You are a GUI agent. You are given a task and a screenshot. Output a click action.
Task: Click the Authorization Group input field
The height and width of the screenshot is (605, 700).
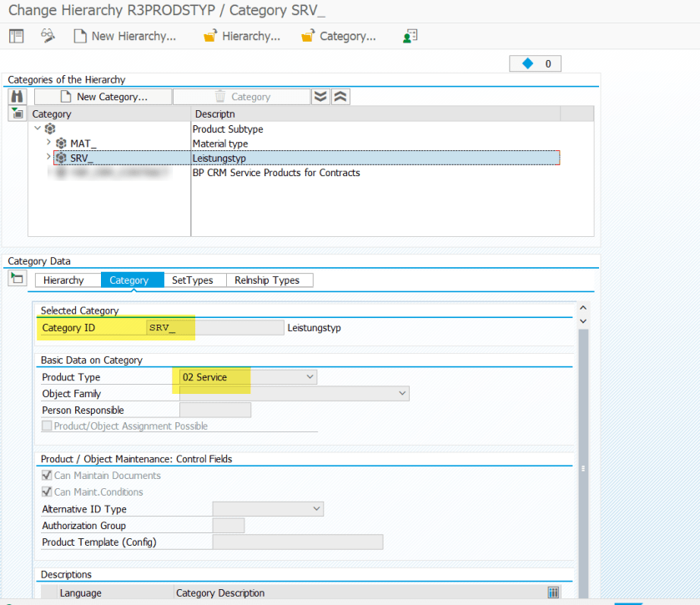point(228,526)
